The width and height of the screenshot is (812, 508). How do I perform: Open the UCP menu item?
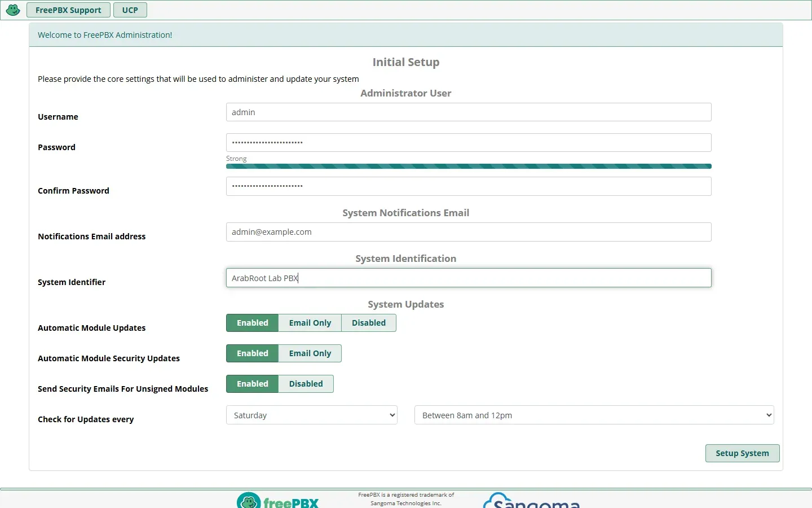click(130, 10)
